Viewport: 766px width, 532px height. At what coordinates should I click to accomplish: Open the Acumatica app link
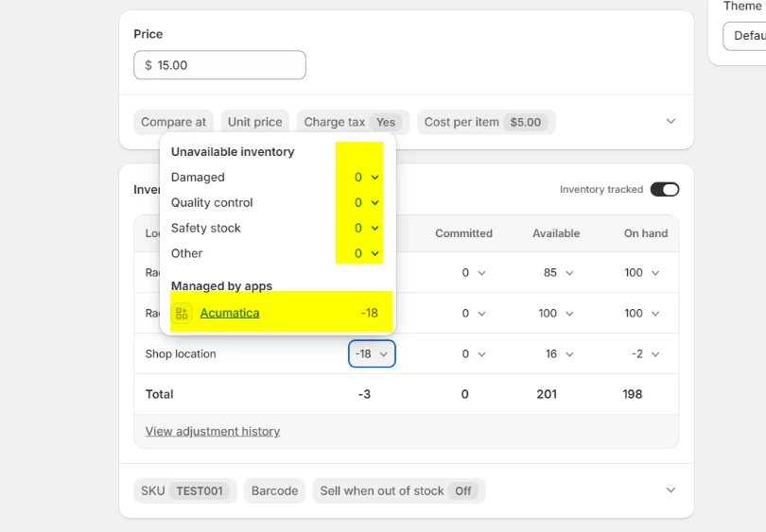pos(230,313)
